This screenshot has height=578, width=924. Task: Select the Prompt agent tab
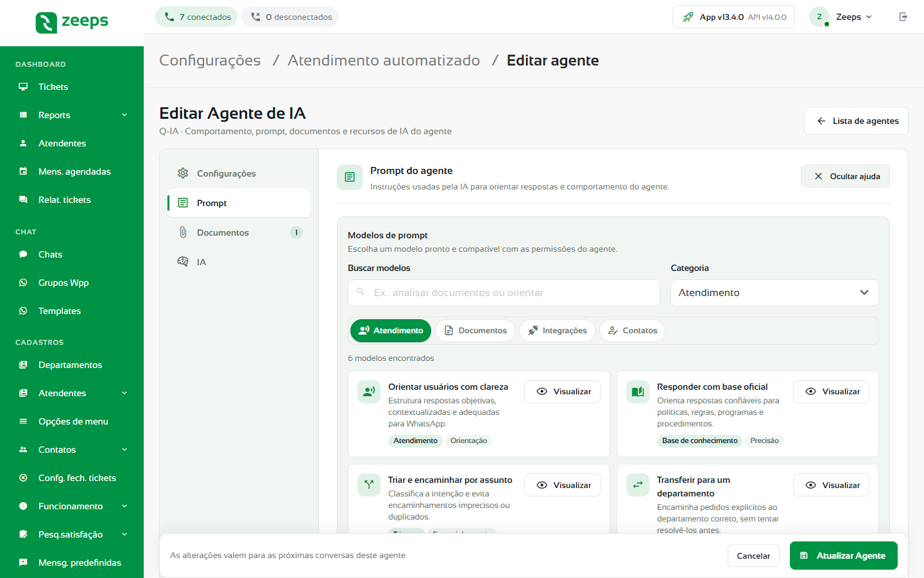[x=239, y=203]
